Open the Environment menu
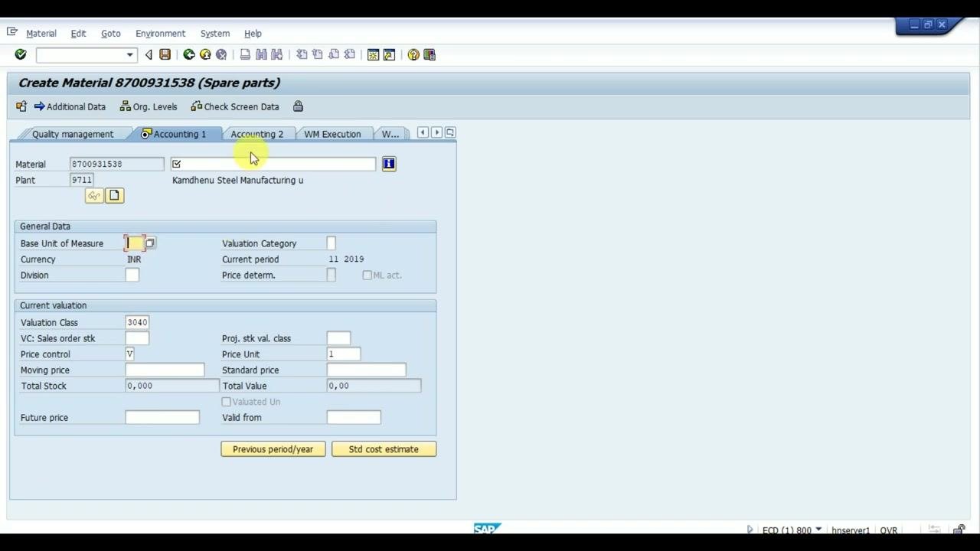980x551 pixels. click(160, 34)
